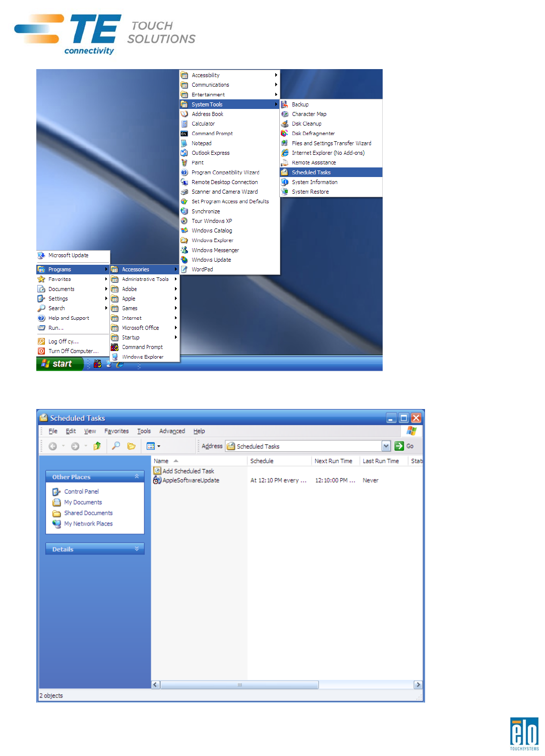Select Windows Update in Accessories menu

229,260
